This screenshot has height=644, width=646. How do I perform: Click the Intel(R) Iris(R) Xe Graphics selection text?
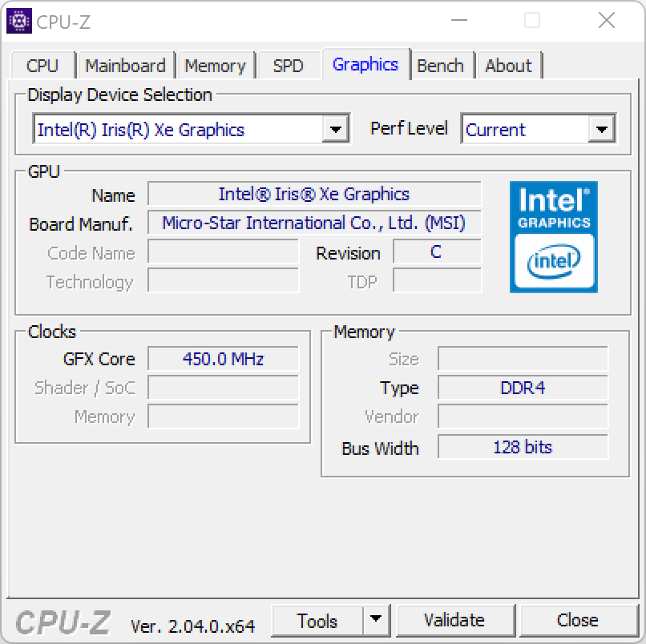click(141, 130)
